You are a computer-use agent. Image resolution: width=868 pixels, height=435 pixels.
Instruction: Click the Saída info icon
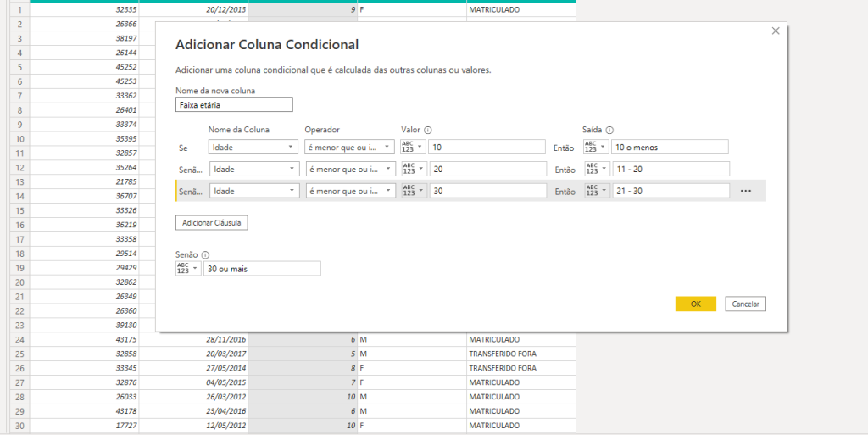click(609, 130)
